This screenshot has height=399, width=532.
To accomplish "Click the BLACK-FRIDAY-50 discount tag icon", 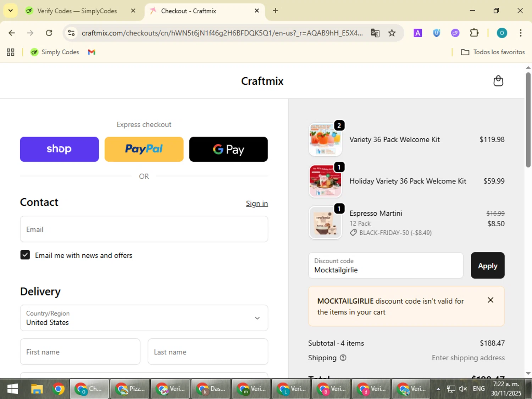I will (x=353, y=233).
